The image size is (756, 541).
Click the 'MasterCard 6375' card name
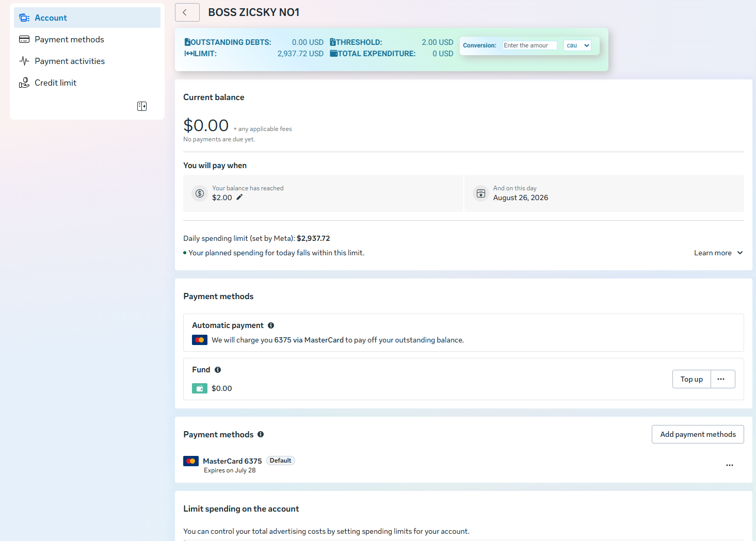coord(232,461)
